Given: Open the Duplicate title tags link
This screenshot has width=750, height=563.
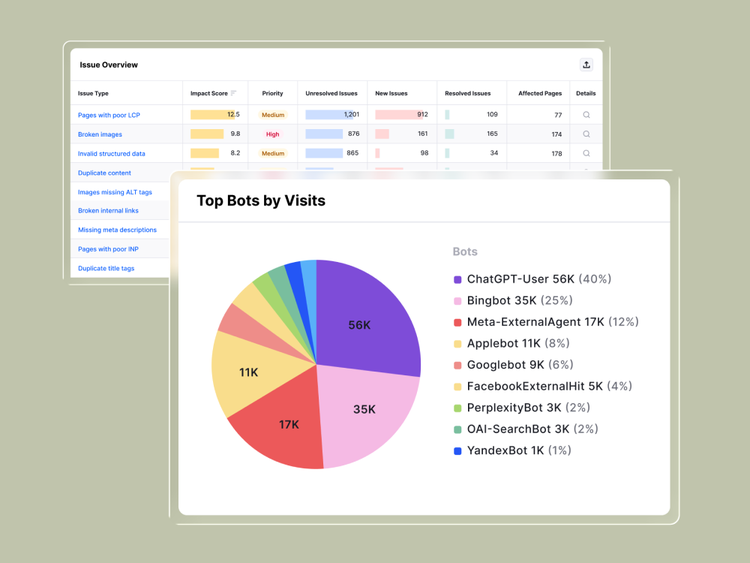Looking at the screenshot, I should (106, 268).
